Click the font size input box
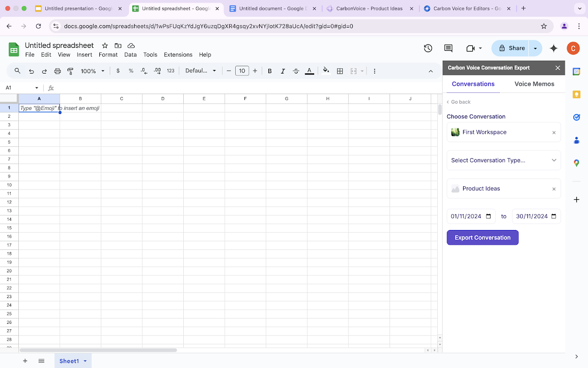 [x=242, y=71]
